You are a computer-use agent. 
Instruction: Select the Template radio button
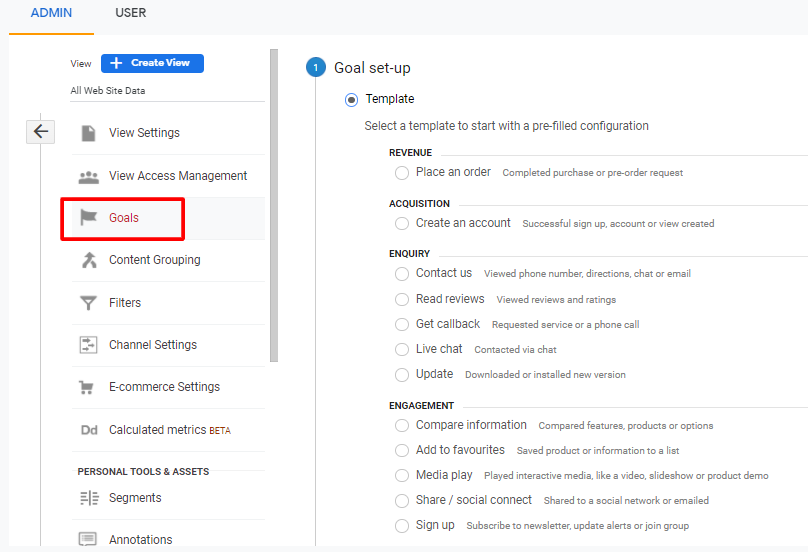click(x=351, y=99)
